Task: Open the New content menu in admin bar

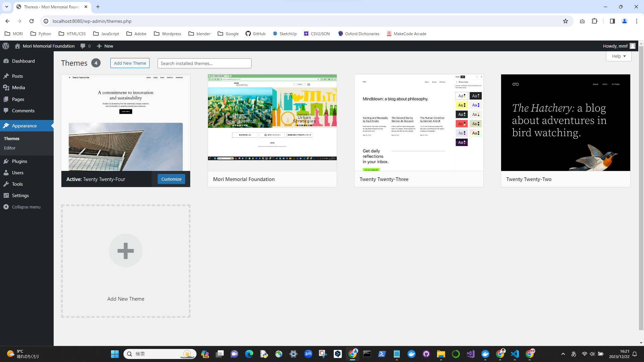Action: pos(105,46)
